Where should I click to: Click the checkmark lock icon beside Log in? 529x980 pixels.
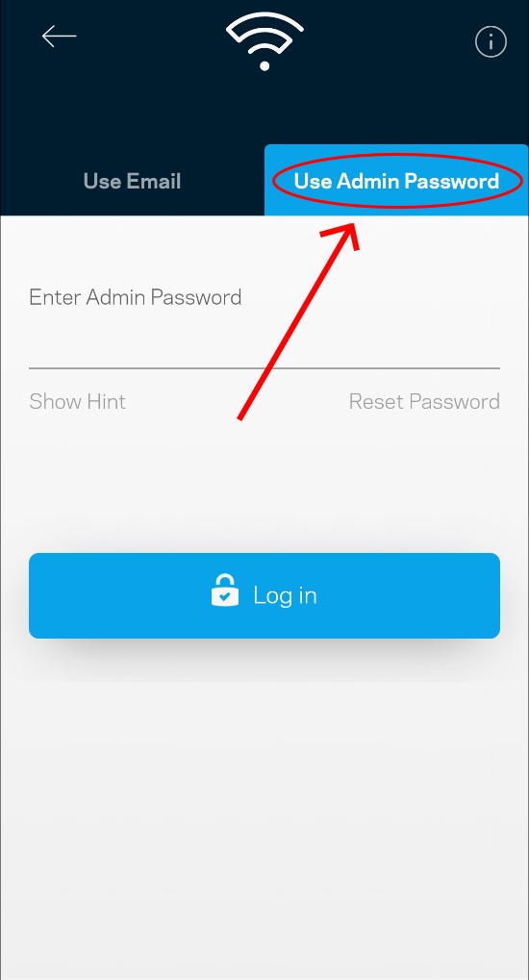225,591
